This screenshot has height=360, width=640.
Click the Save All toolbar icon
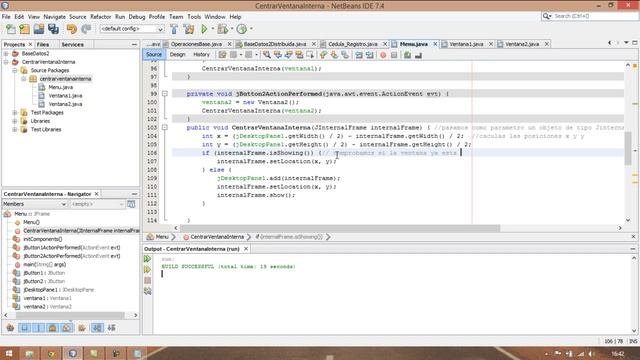pos(53,29)
